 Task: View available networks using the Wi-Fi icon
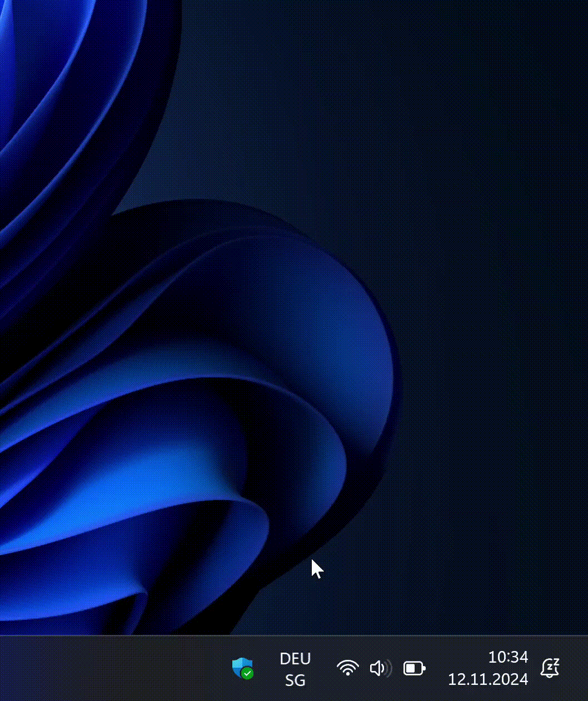347,668
